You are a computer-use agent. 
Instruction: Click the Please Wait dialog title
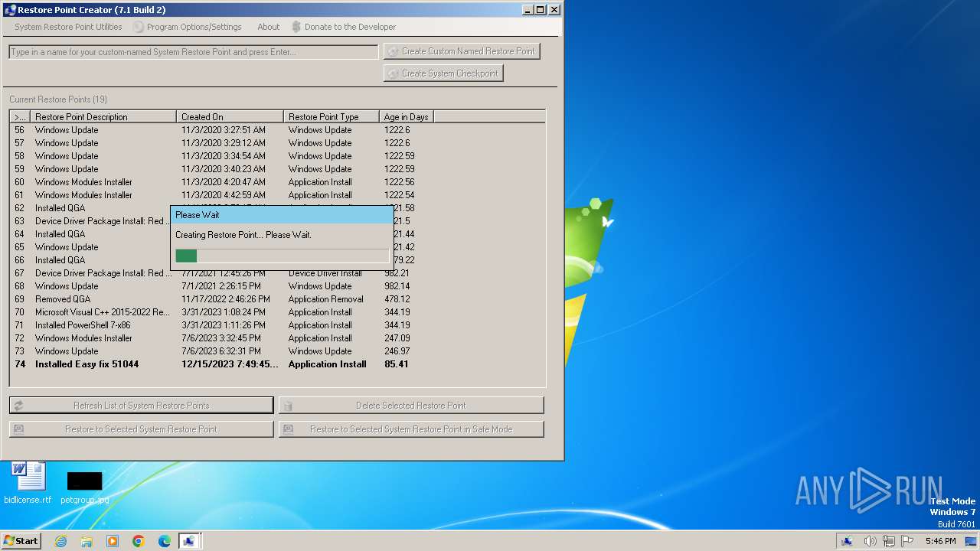coord(198,215)
